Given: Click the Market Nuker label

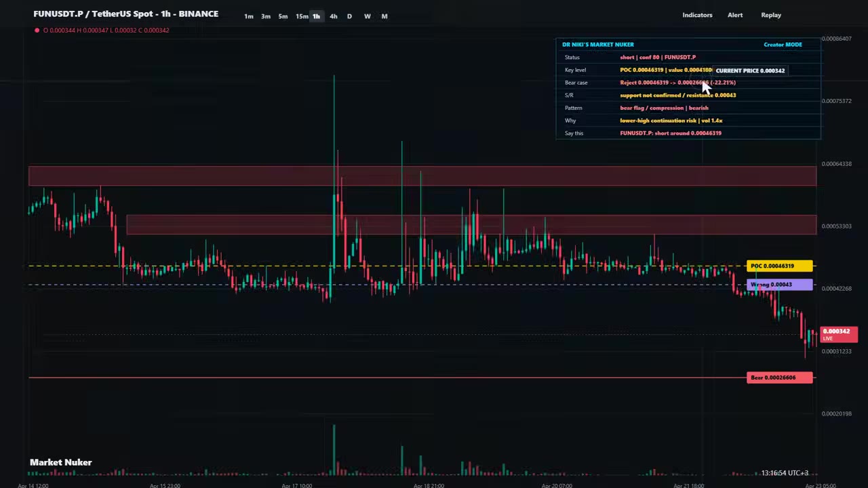Looking at the screenshot, I should [61, 462].
